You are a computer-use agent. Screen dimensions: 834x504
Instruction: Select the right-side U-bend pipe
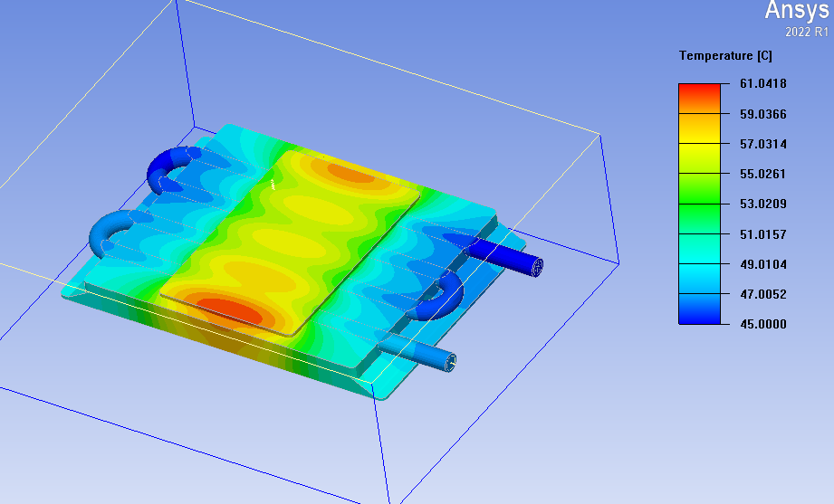pyautogui.click(x=442, y=299)
